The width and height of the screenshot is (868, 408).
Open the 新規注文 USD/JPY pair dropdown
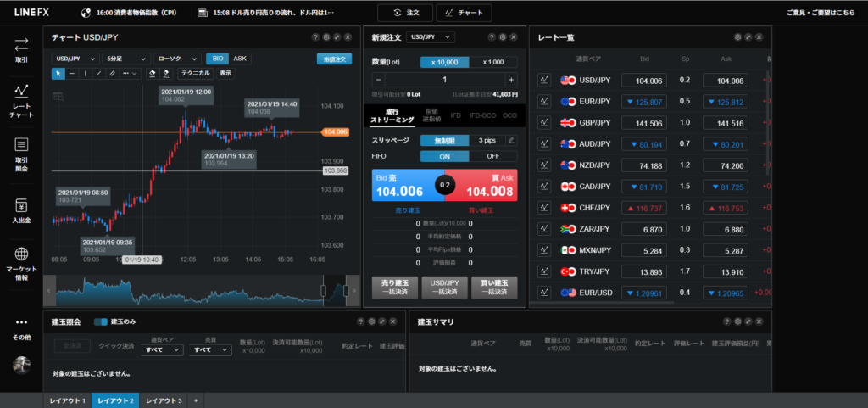pos(431,37)
